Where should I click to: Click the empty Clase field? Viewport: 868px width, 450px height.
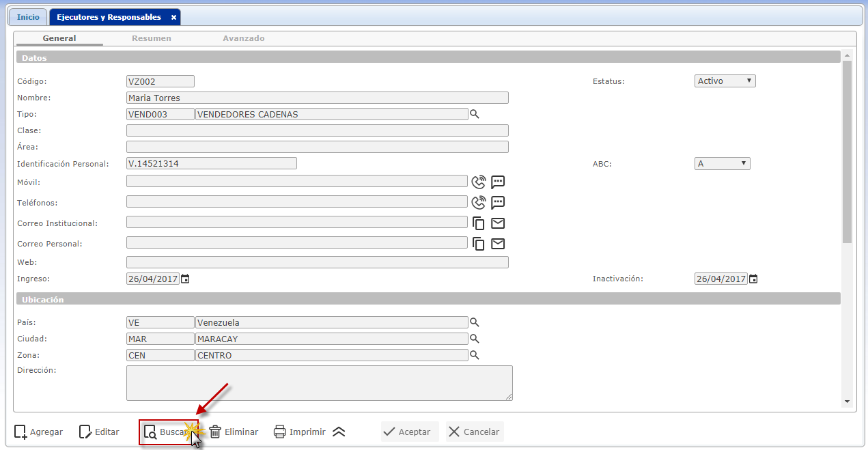pos(318,130)
